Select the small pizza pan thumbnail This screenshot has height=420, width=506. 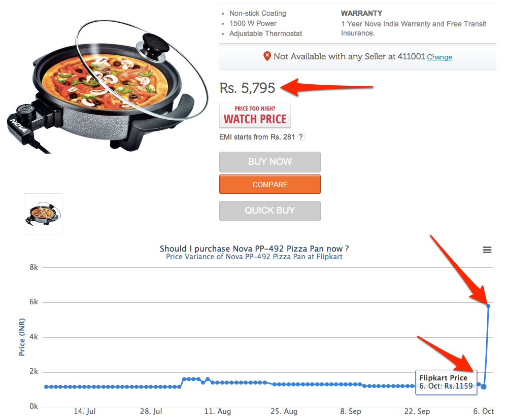click(43, 214)
